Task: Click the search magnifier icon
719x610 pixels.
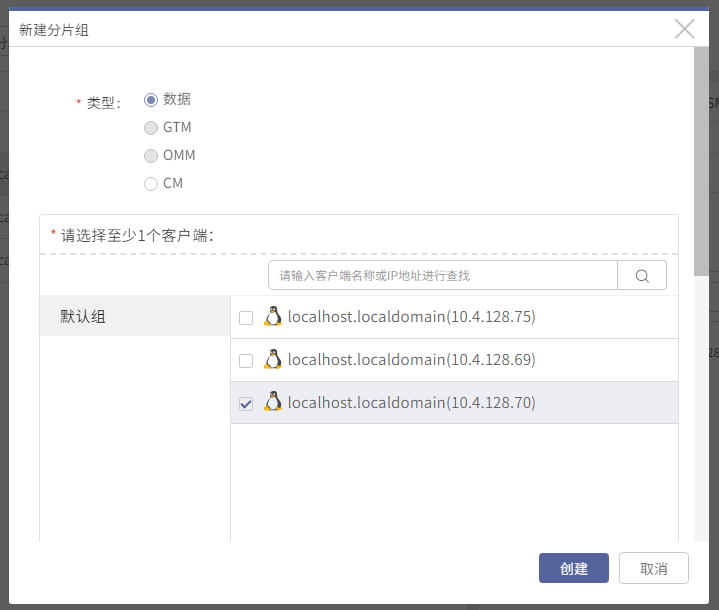Action: click(x=642, y=276)
